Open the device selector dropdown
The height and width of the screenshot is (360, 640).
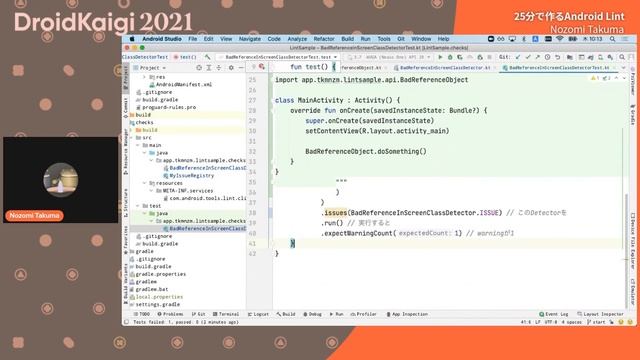point(387,57)
